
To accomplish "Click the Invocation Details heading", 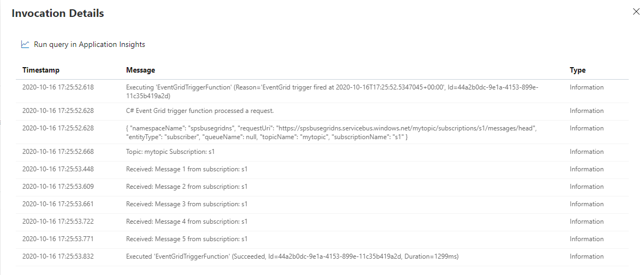I will point(58,13).
